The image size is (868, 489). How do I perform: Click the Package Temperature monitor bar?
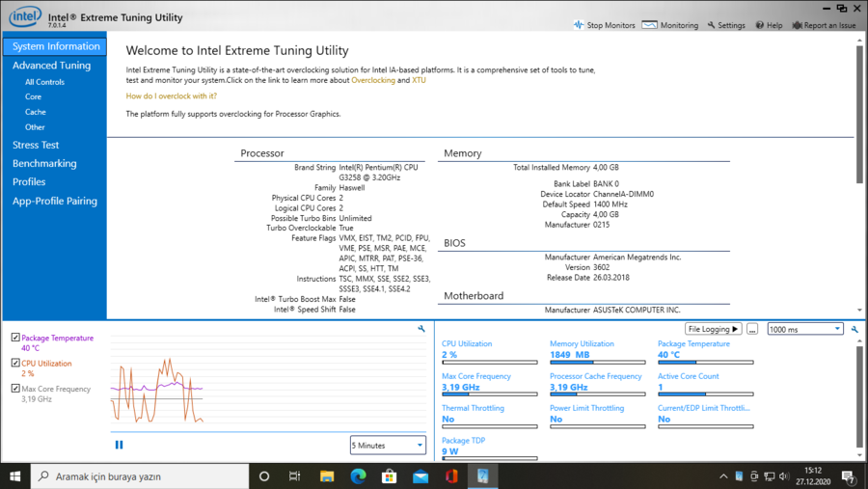tap(705, 363)
